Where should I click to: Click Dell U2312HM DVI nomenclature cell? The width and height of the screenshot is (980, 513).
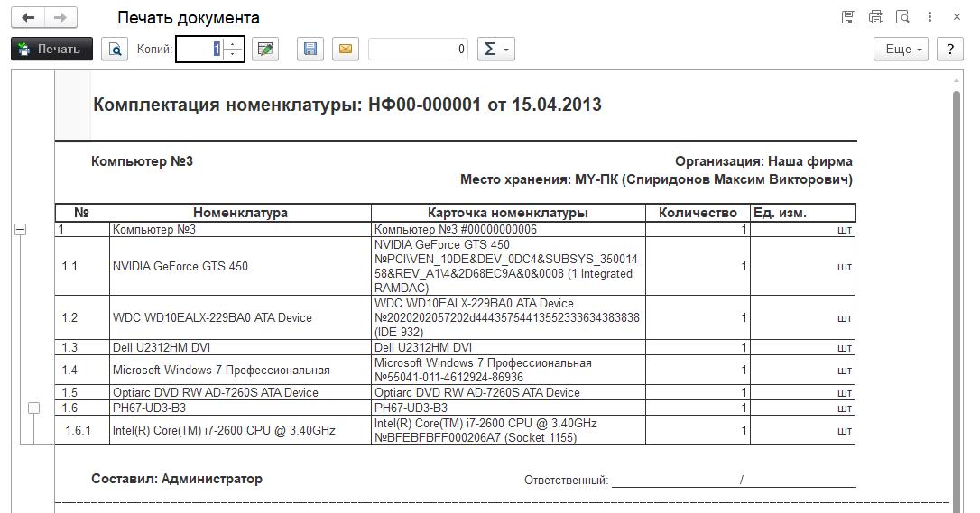click(x=240, y=348)
